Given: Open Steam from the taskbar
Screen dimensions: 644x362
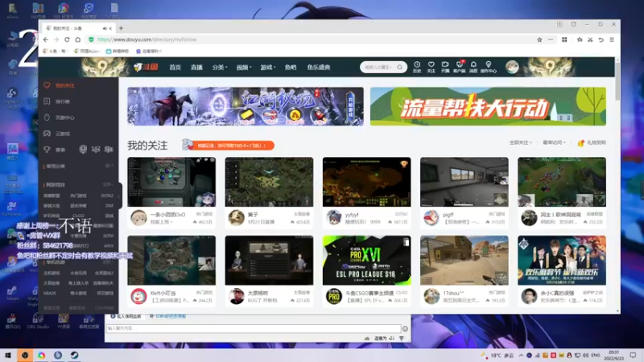Looking at the screenshot, I should point(74,356).
